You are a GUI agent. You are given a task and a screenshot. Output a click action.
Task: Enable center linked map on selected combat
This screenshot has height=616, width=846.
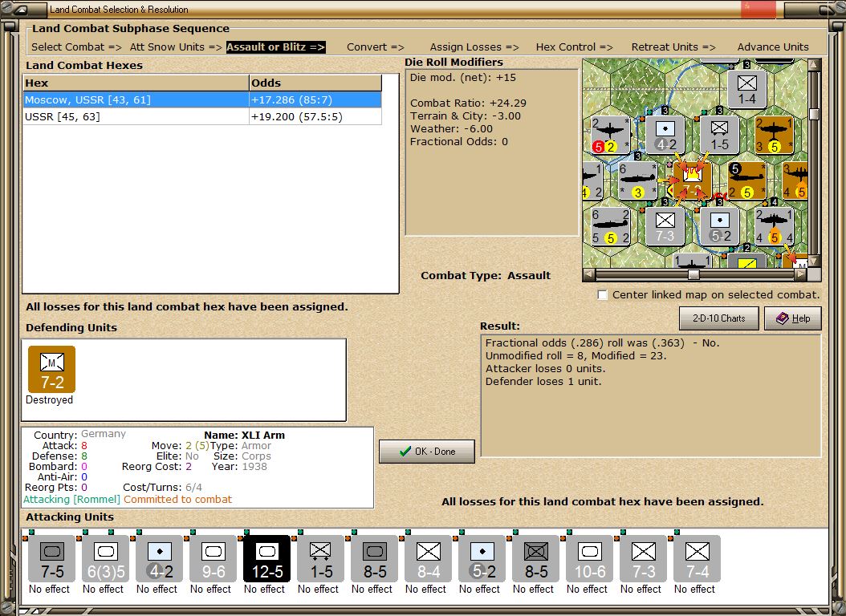(602, 294)
